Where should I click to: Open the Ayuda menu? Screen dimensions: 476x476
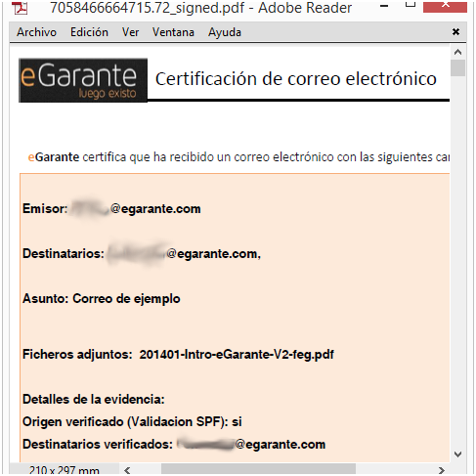click(225, 32)
